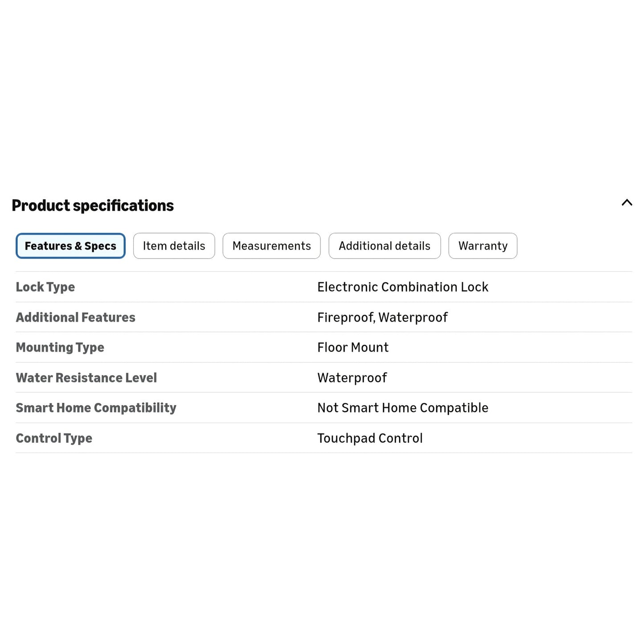The image size is (644, 644).
Task: Click the ampersand in Features & Specs
Action: point(78,246)
